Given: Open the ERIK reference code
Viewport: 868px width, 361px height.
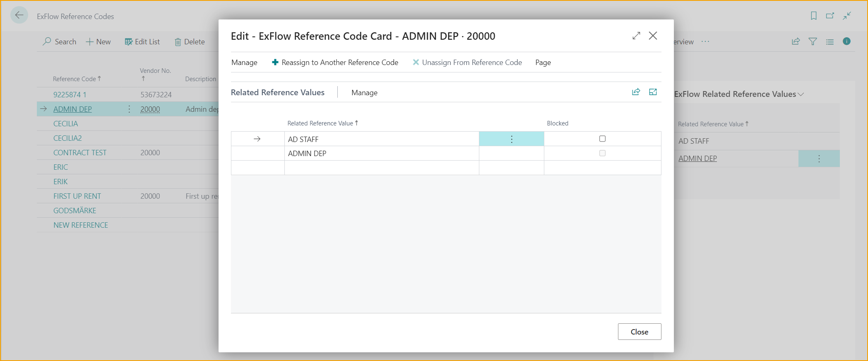Looking at the screenshot, I should (x=60, y=182).
